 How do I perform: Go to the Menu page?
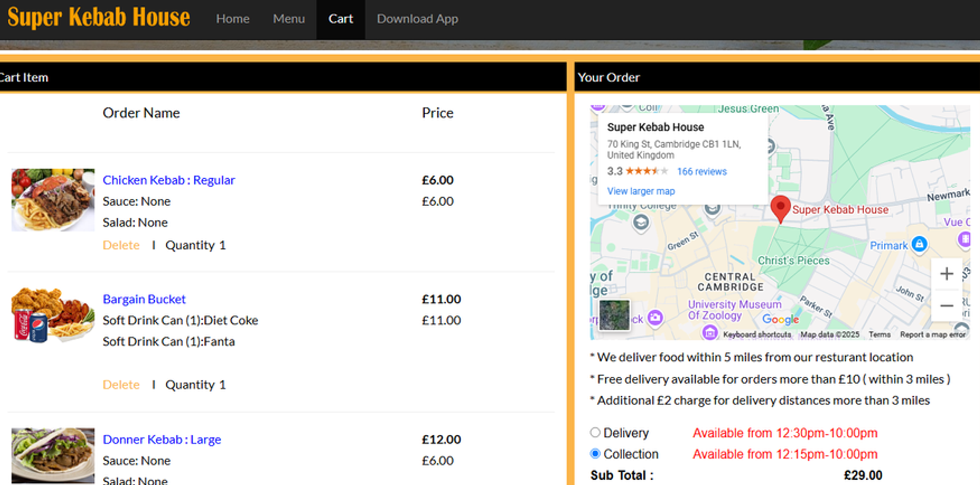point(289,19)
